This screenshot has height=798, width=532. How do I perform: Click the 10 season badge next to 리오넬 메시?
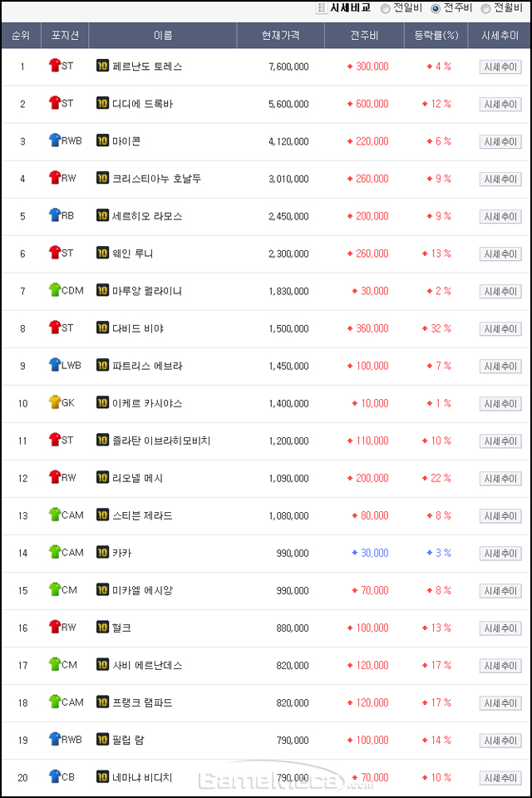(x=102, y=477)
